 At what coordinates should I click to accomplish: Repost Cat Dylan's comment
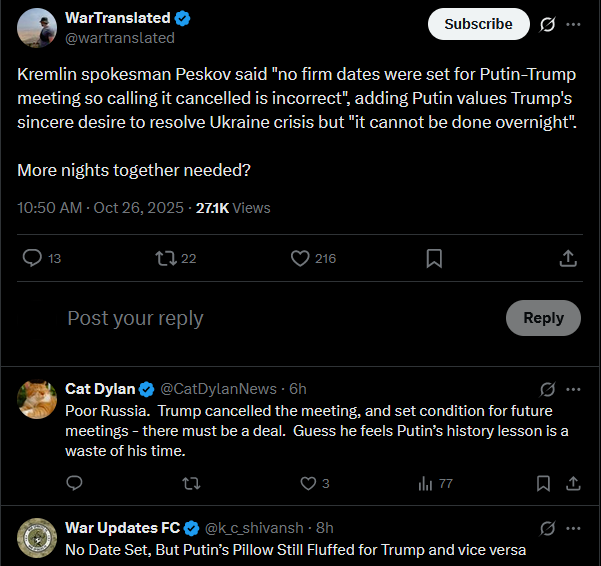188,483
